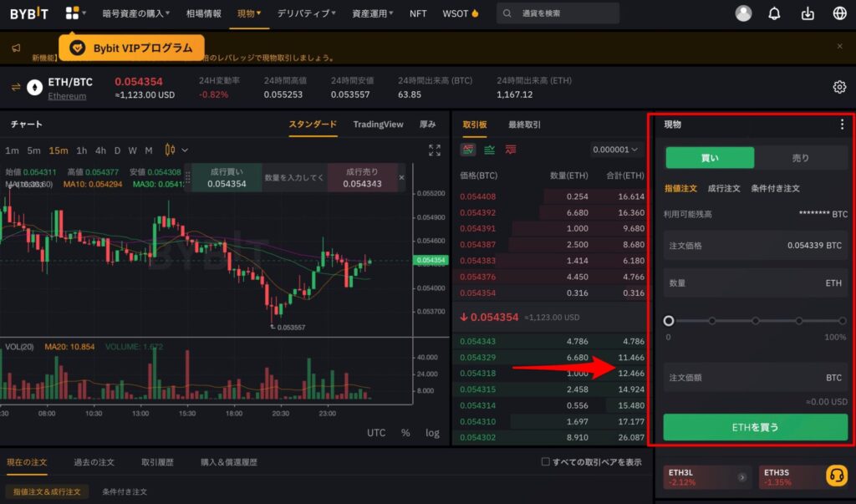The image size is (856, 504).
Task: Open 現物 dropdown menu
Action: [249, 13]
